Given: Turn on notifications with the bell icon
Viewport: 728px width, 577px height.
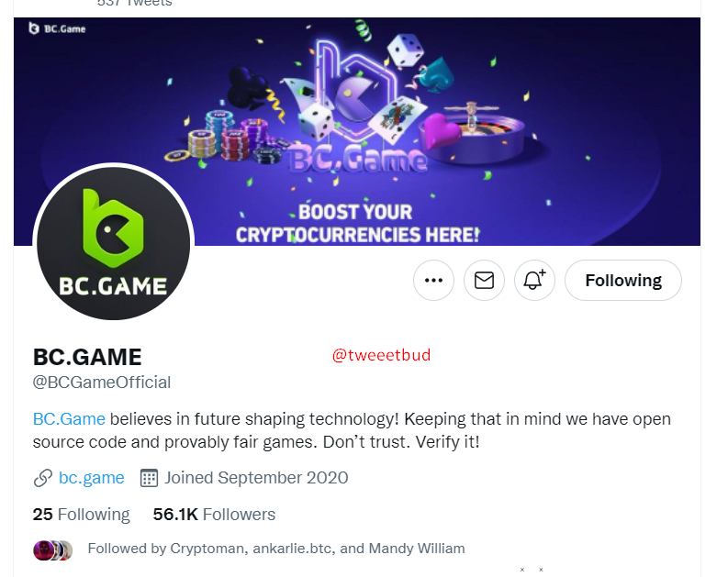Looking at the screenshot, I should click(534, 281).
